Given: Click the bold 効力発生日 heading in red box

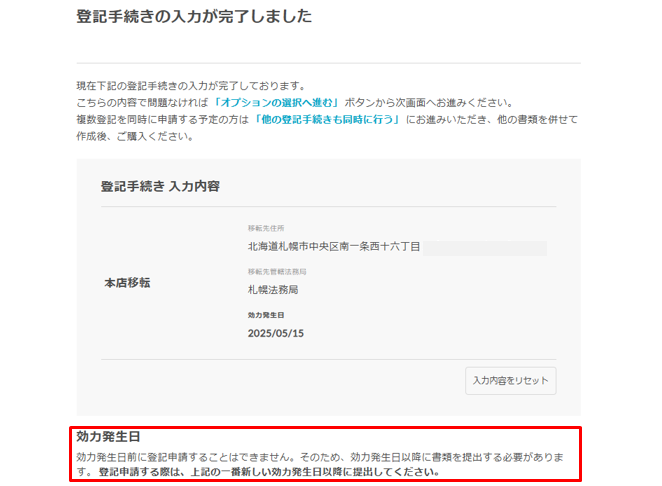Looking at the screenshot, I should point(108,437).
